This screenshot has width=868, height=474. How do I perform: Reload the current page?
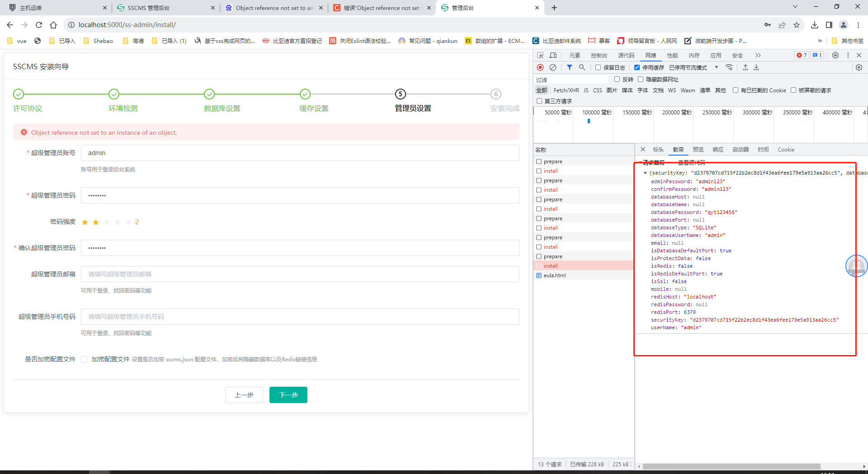(x=39, y=25)
